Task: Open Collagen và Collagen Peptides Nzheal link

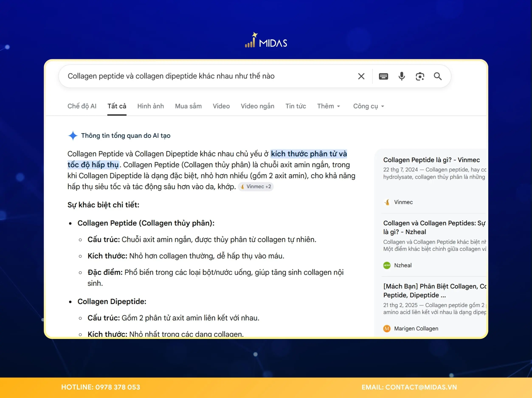Action: [434, 227]
